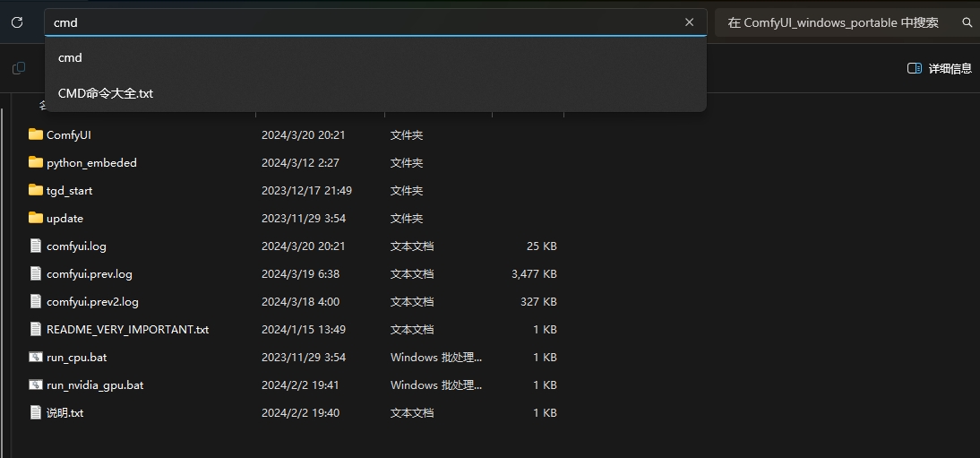
Task: Select the python_embeded folder name
Action: click(91, 163)
